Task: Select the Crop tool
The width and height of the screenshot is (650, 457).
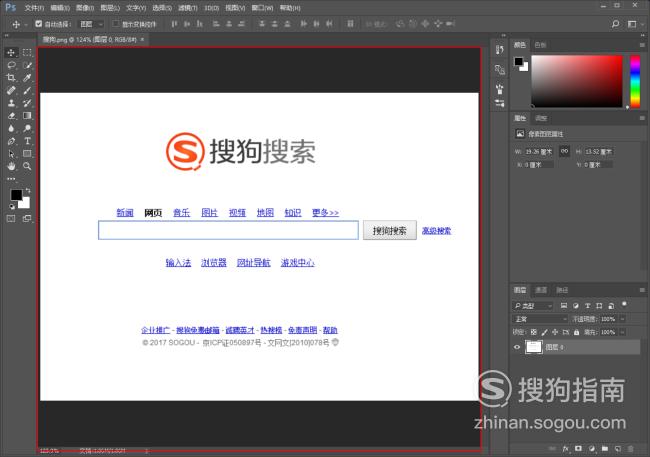Action: 11,78
